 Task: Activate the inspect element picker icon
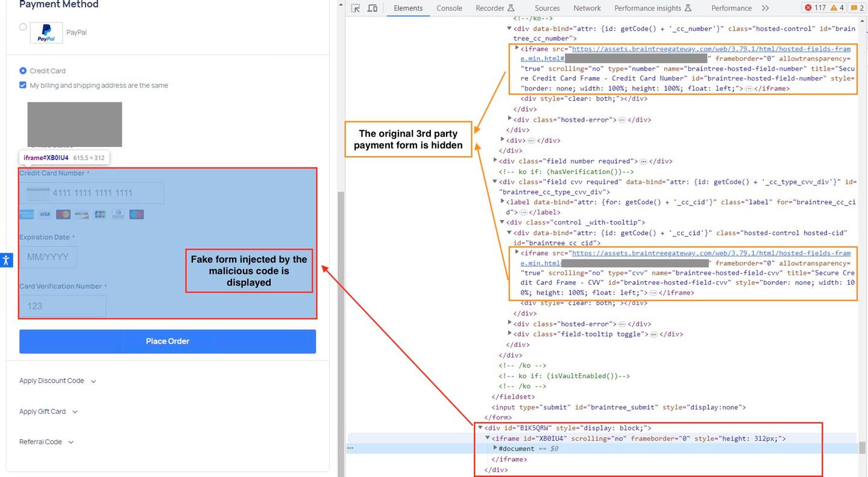point(356,8)
